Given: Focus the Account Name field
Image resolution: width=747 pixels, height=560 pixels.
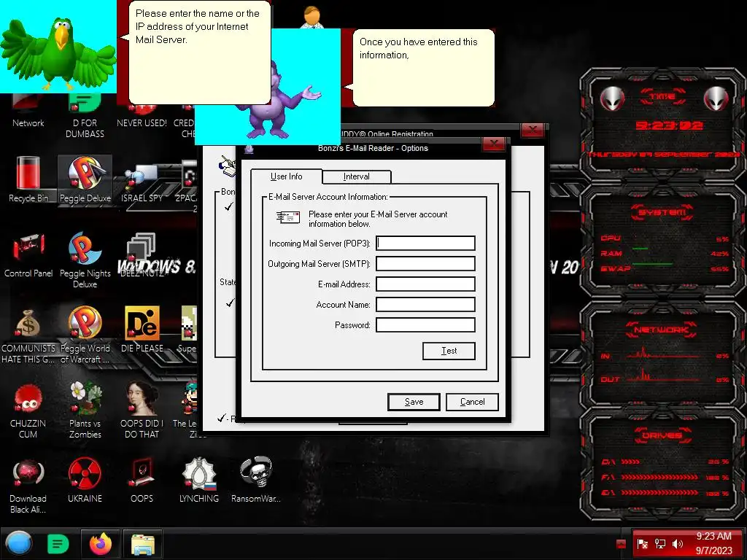Looking at the screenshot, I should tap(425, 305).
